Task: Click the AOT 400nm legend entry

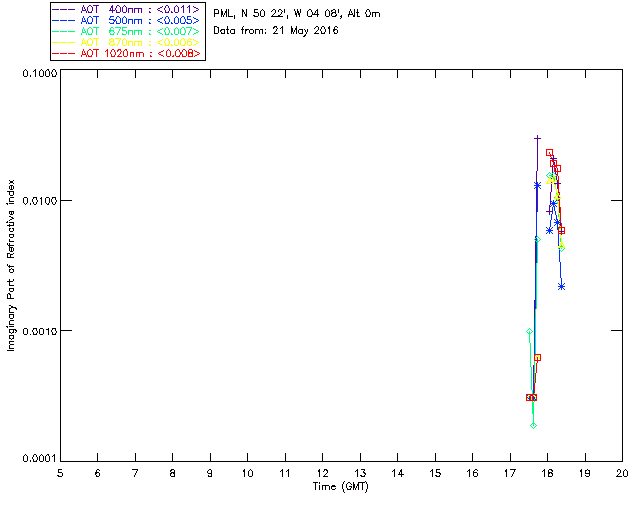Action: tap(127, 9)
